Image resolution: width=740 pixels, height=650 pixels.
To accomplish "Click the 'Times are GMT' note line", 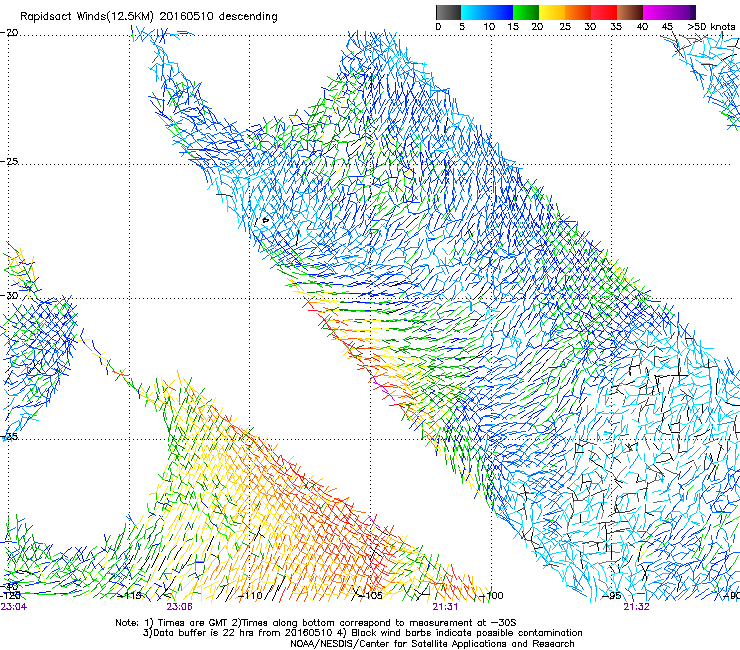I will [316, 623].
